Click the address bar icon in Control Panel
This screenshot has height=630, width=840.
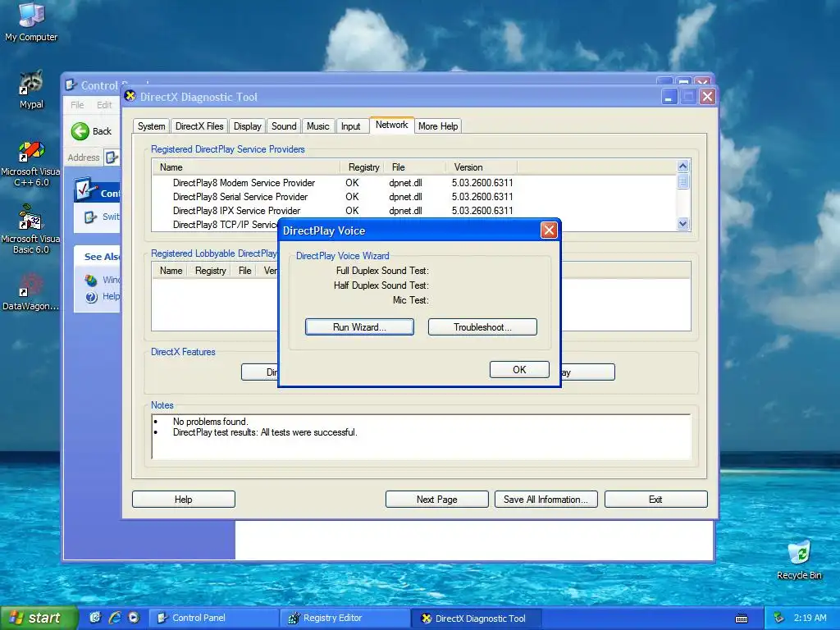(112, 157)
